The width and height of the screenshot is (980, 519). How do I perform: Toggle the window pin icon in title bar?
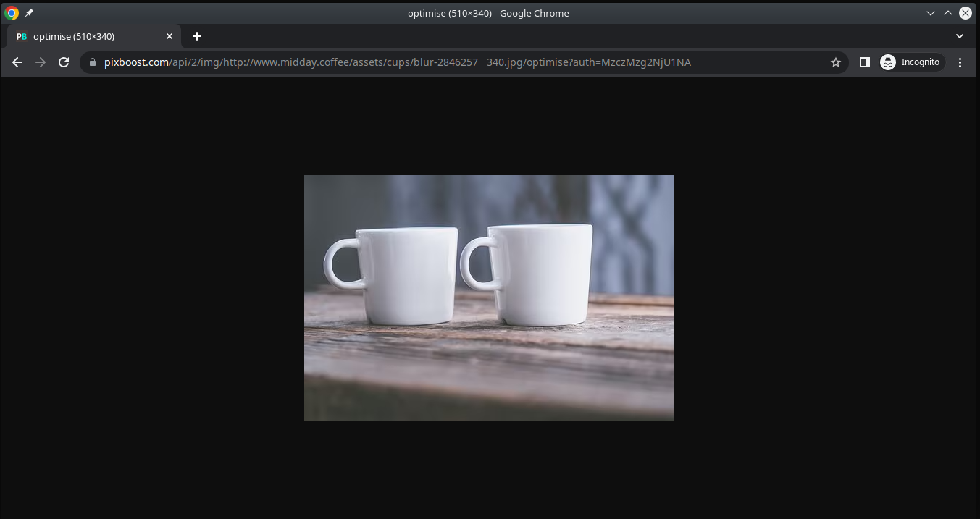point(29,13)
